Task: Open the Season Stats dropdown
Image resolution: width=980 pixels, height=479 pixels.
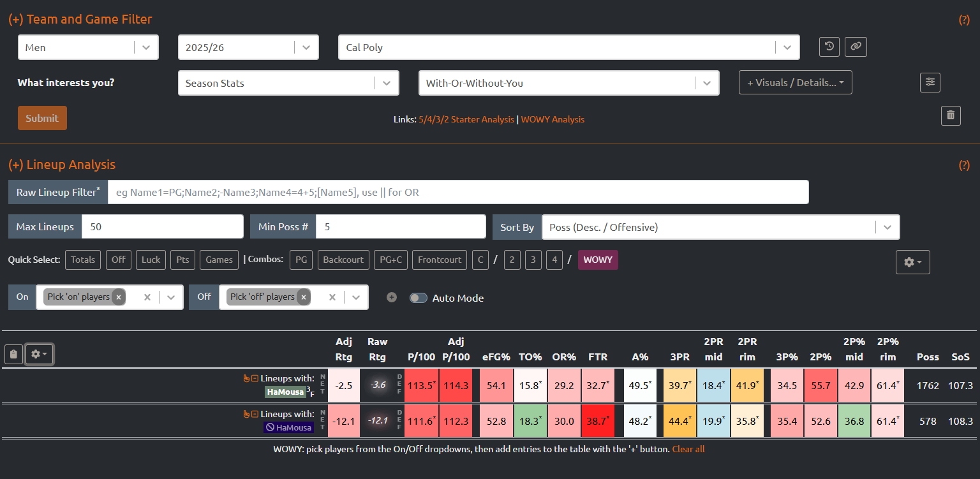Action: click(x=288, y=83)
